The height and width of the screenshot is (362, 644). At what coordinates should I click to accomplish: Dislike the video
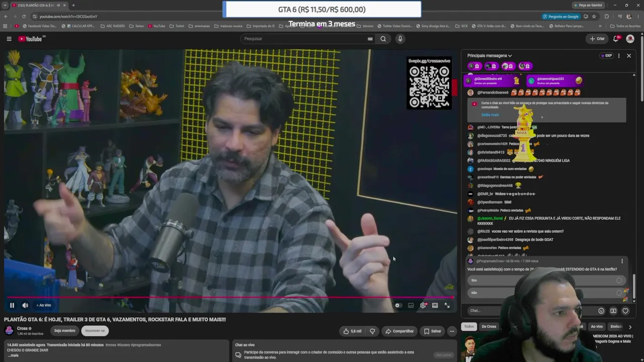372,331
